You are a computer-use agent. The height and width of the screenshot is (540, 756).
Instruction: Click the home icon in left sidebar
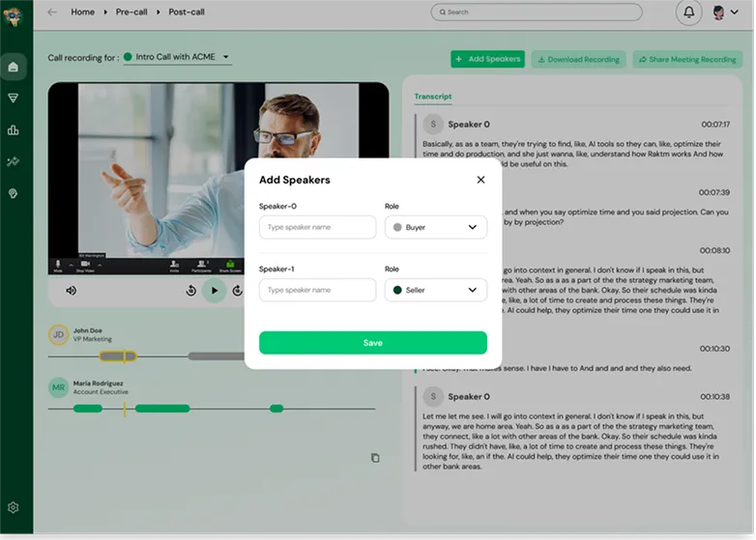13,67
